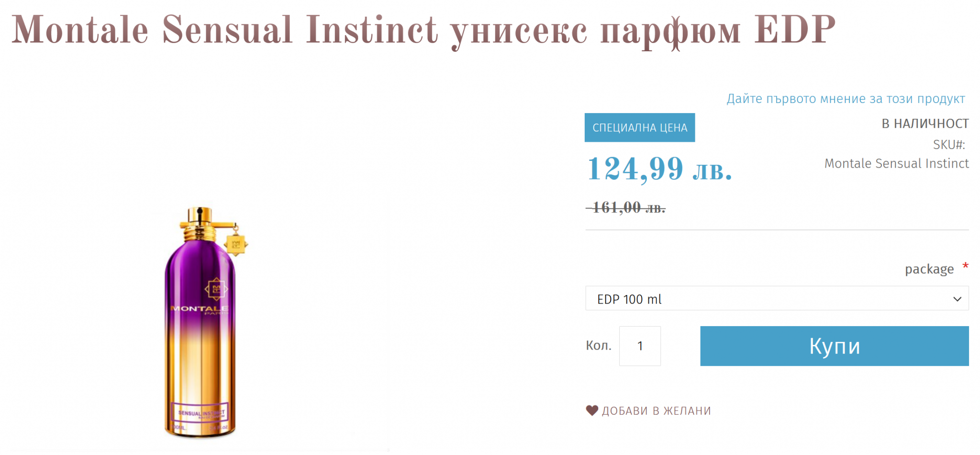The width and height of the screenshot is (980, 455).
Task: Click the heart wishlist icon
Action: point(592,410)
